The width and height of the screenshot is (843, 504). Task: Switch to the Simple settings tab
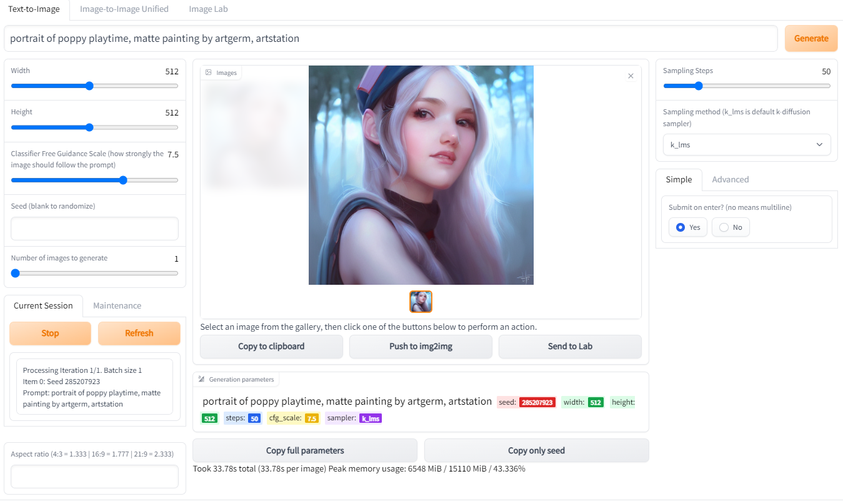[679, 179]
